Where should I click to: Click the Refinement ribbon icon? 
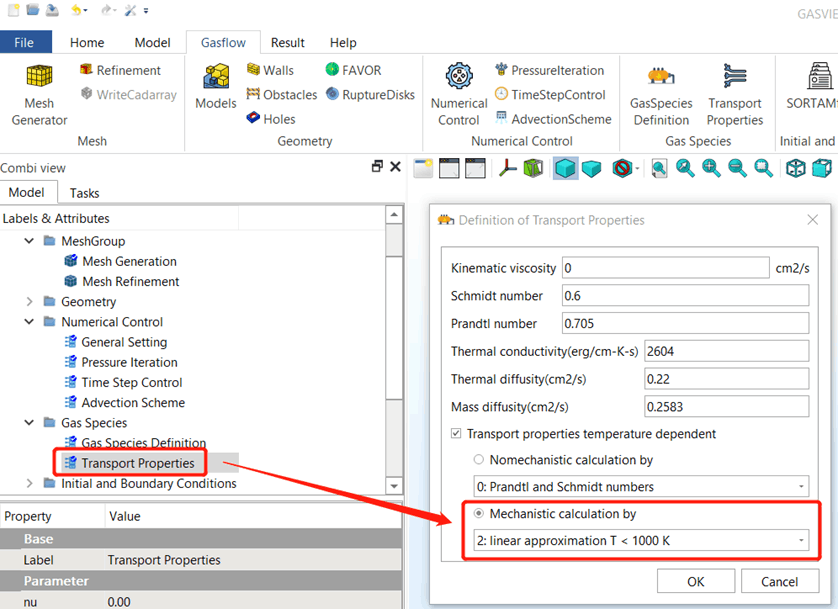tap(86, 69)
